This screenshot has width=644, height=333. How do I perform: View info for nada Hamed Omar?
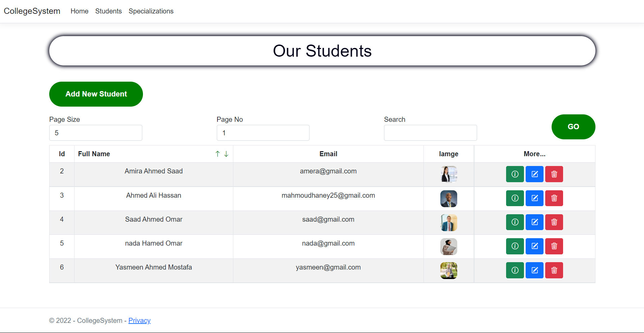pos(515,246)
